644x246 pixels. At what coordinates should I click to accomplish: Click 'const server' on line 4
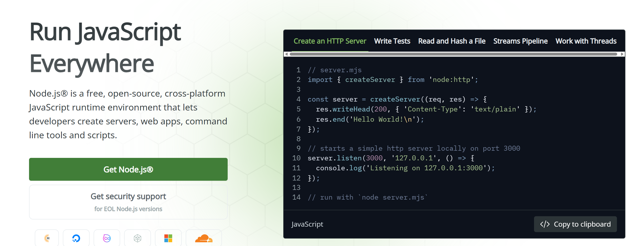(x=332, y=99)
